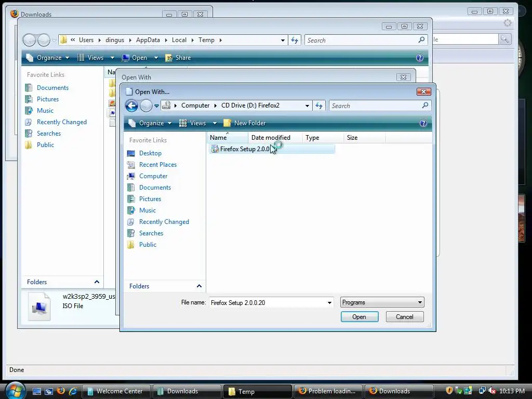Click the search magnifier icon in dialog
The width and height of the screenshot is (532, 399).
425,105
